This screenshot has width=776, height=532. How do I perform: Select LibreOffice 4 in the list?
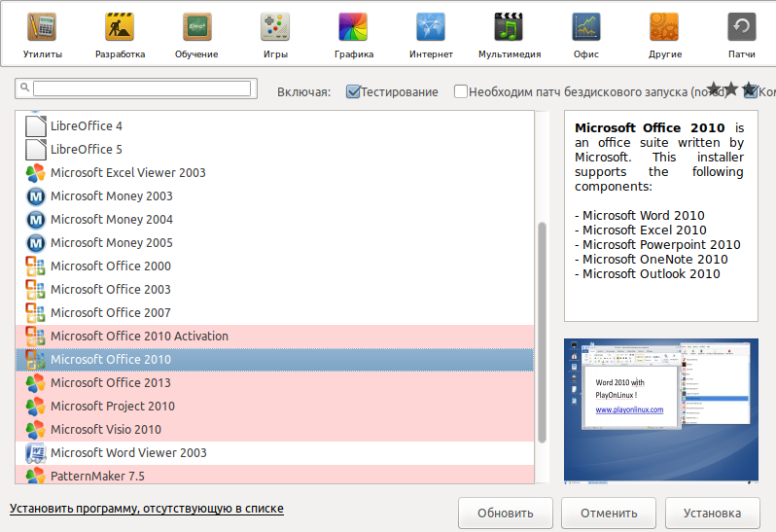pyautogui.click(x=274, y=126)
